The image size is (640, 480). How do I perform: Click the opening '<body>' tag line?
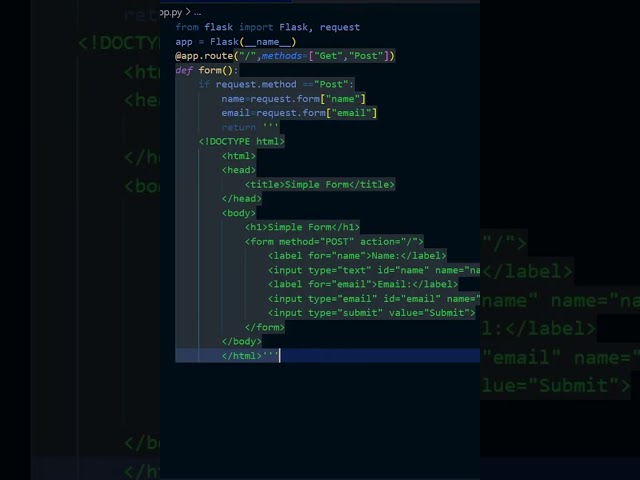tap(239, 213)
